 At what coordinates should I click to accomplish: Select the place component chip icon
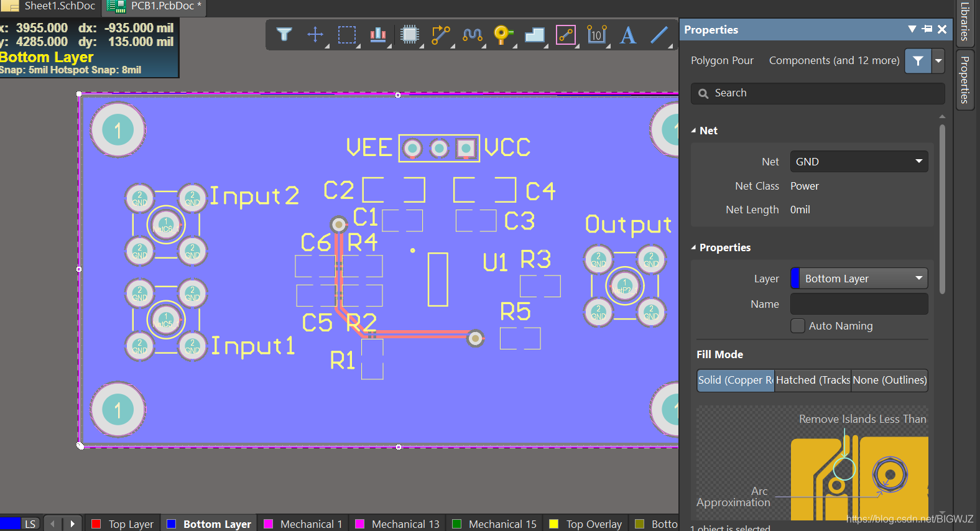[410, 34]
